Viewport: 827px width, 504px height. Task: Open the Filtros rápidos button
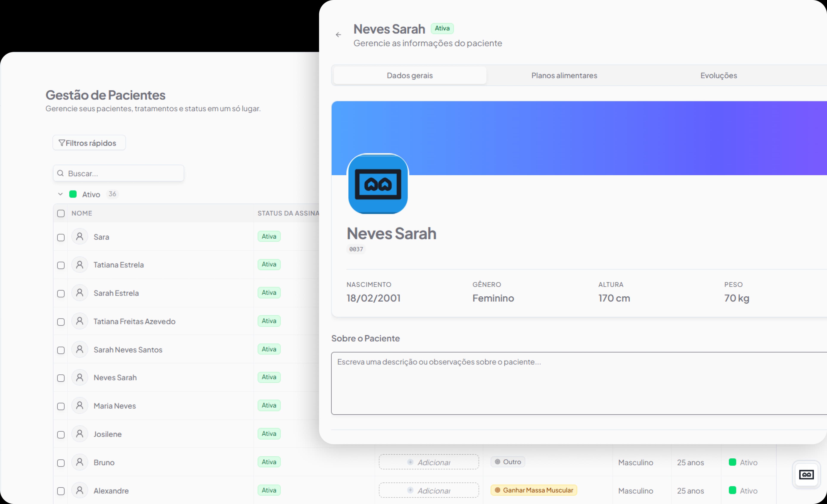coord(89,143)
